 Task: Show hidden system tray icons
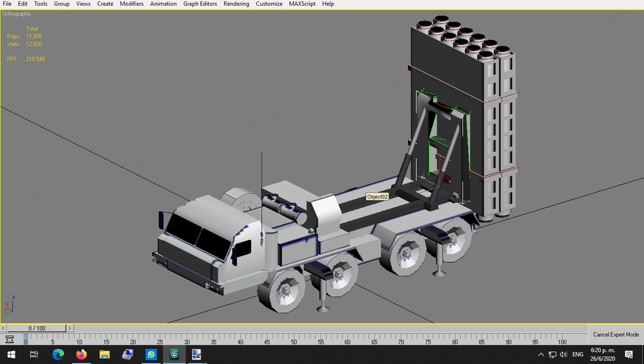pos(541,354)
